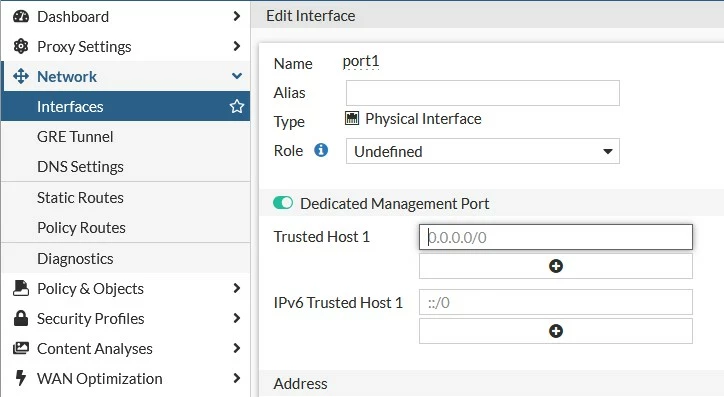Click the Trusted Host 1 field
This screenshot has width=724, height=397.
(555, 237)
